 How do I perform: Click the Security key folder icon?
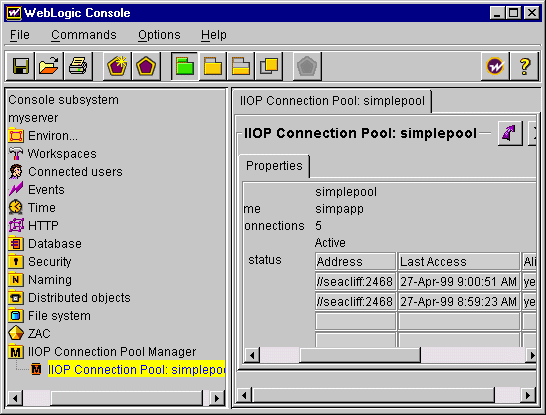[16, 261]
